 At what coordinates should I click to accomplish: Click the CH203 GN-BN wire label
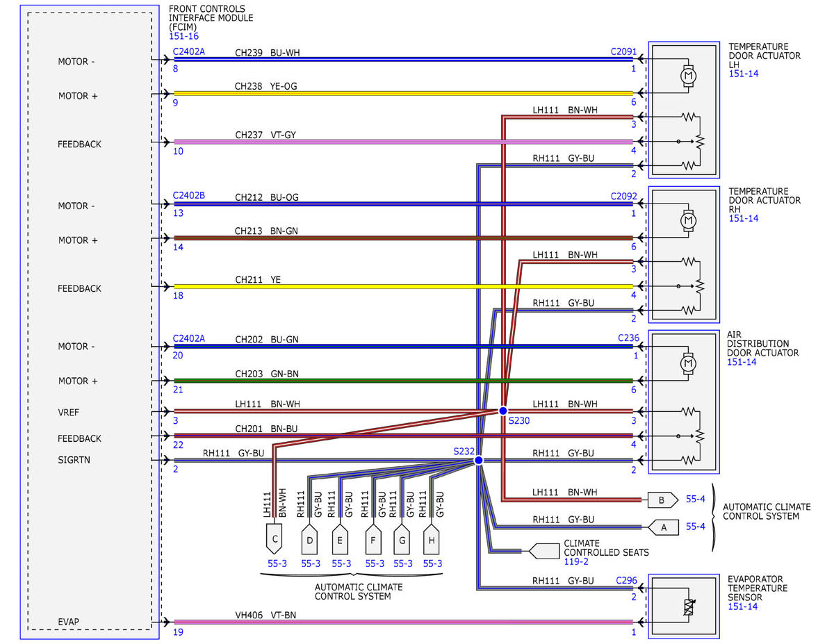268,374
